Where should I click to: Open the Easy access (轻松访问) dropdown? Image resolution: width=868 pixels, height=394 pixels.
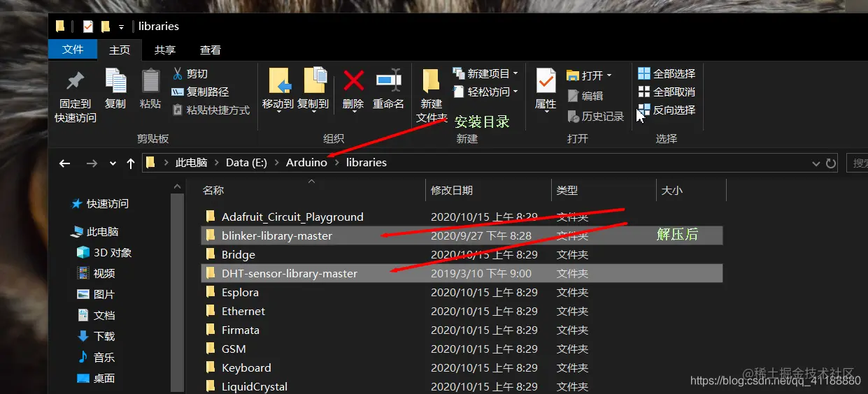(485, 92)
